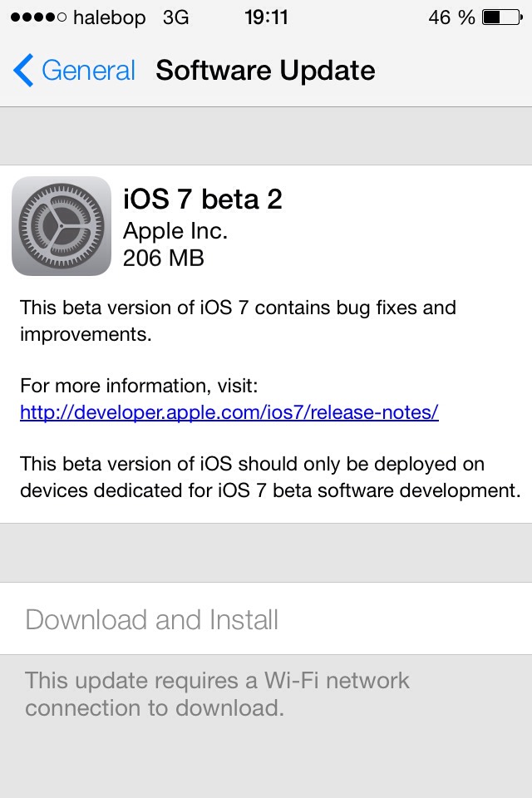Tap the Wi-Fi requirement notice text
Image resolution: width=532 pixels, height=798 pixels.
tap(217, 694)
